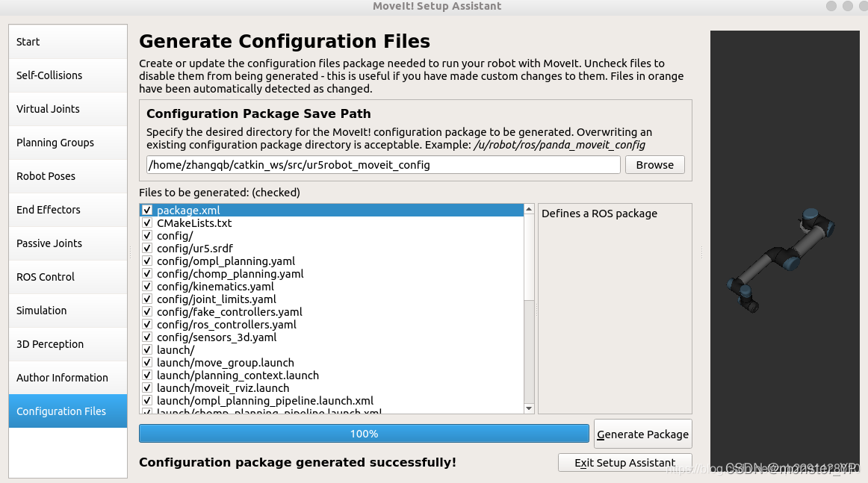Image resolution: width=868 pixels, height=483 pixels.
Task: Uncheck config/sensors_3d.yaml checkbox
Action: 147,337
